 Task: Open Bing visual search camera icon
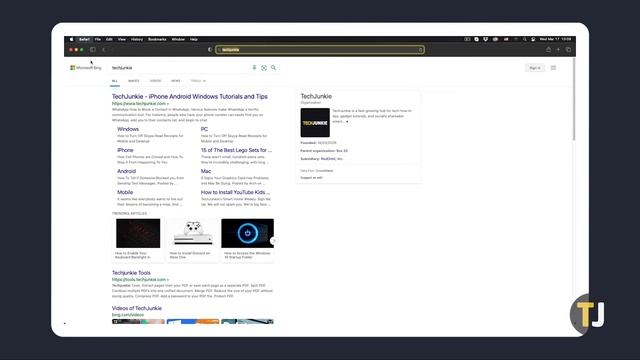264,68
